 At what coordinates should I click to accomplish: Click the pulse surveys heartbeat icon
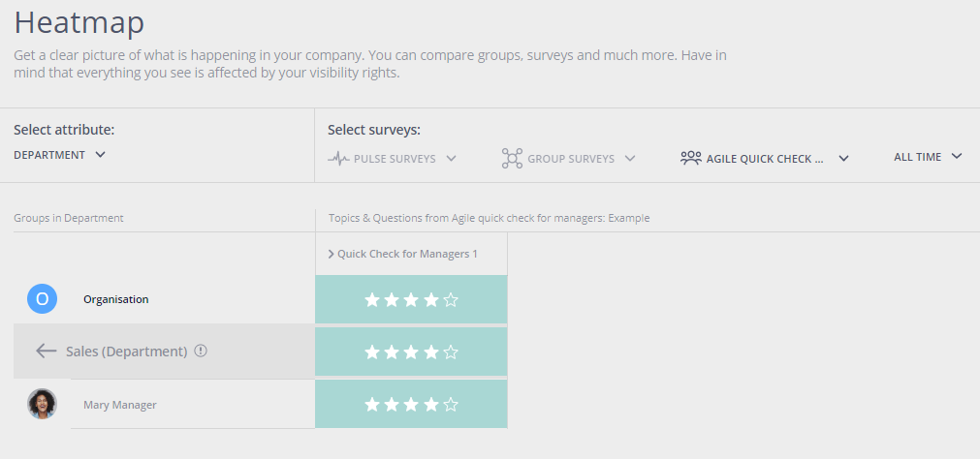[338, 159]
